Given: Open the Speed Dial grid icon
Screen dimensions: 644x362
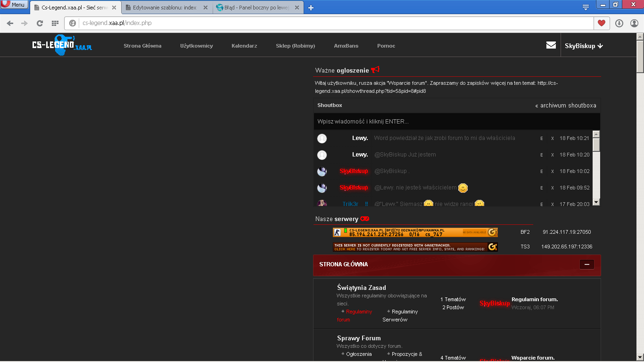Looking at the screenshot, I should coord(55,23).
